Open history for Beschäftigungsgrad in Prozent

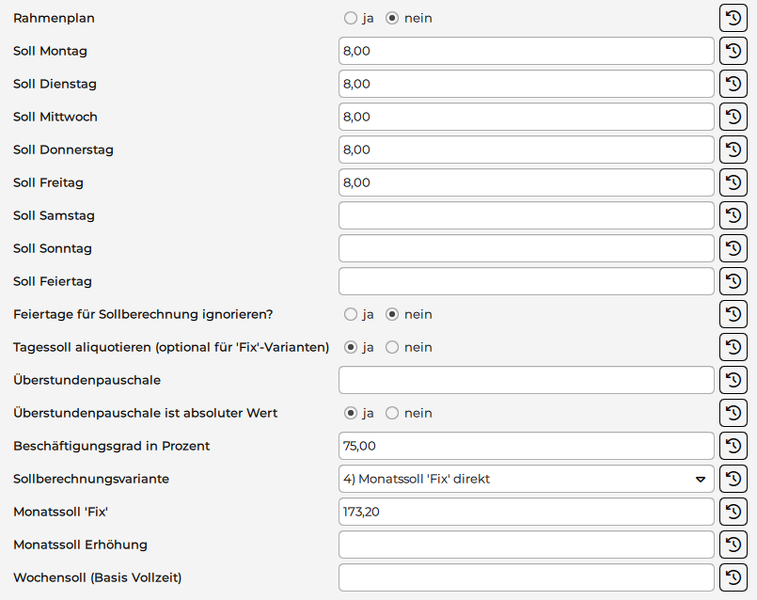click(733, 446)
